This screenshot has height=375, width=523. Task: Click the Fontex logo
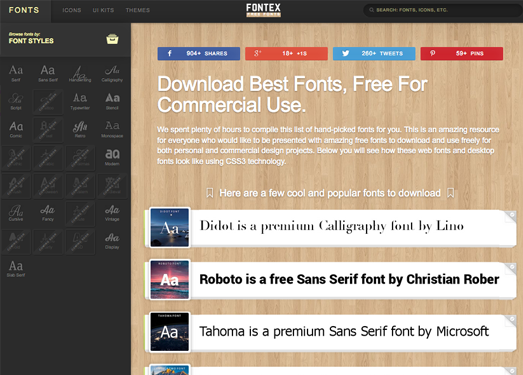264,10
